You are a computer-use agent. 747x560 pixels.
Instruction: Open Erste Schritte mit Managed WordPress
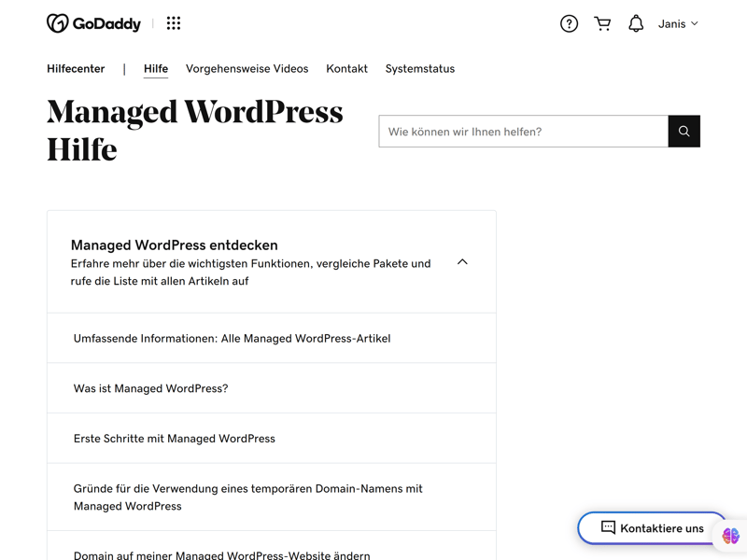[175, 439]
